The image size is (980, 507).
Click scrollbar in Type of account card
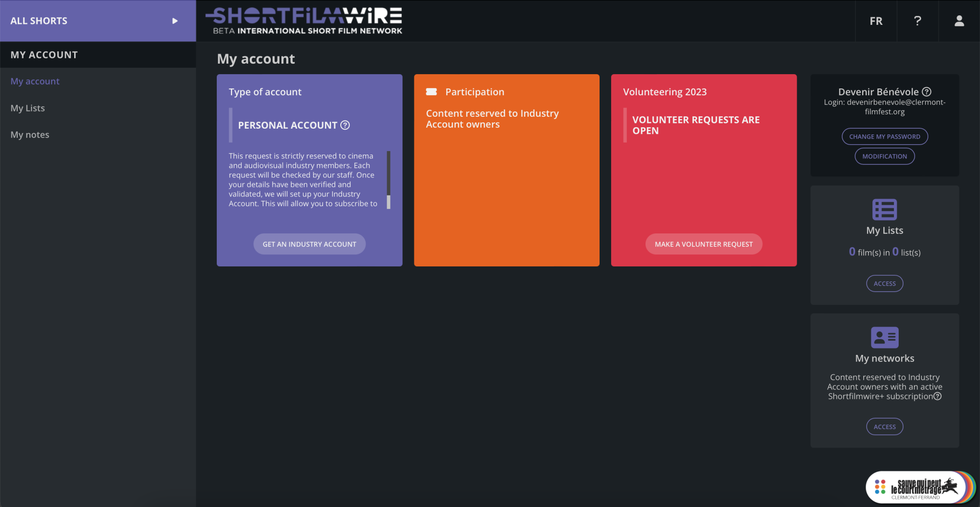389,180
